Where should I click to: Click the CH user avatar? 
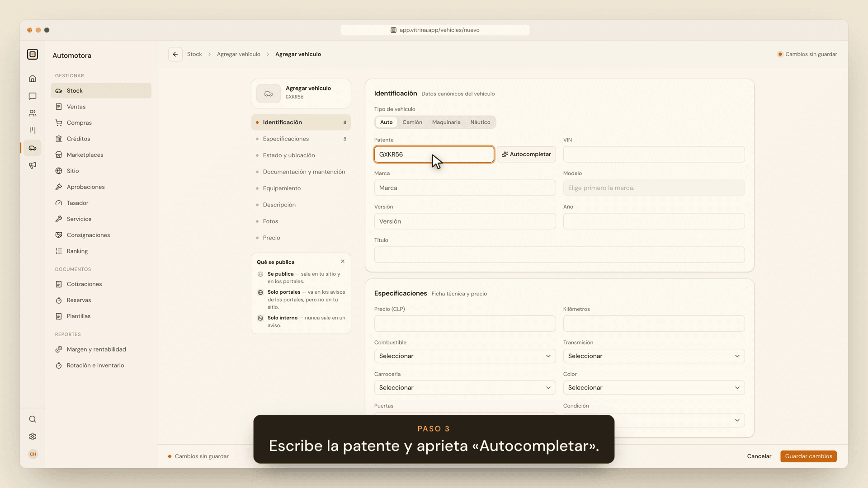click(x=33, y=454)
